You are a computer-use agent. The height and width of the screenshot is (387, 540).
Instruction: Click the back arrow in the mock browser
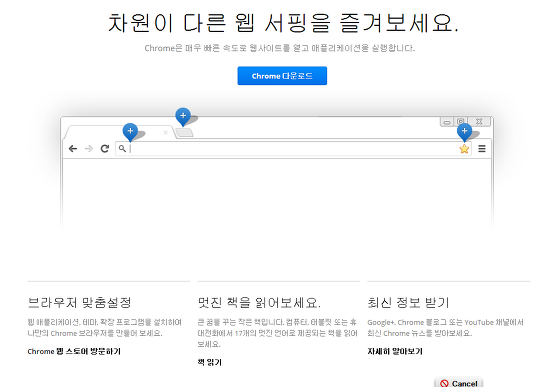click(x=73, y=149)
